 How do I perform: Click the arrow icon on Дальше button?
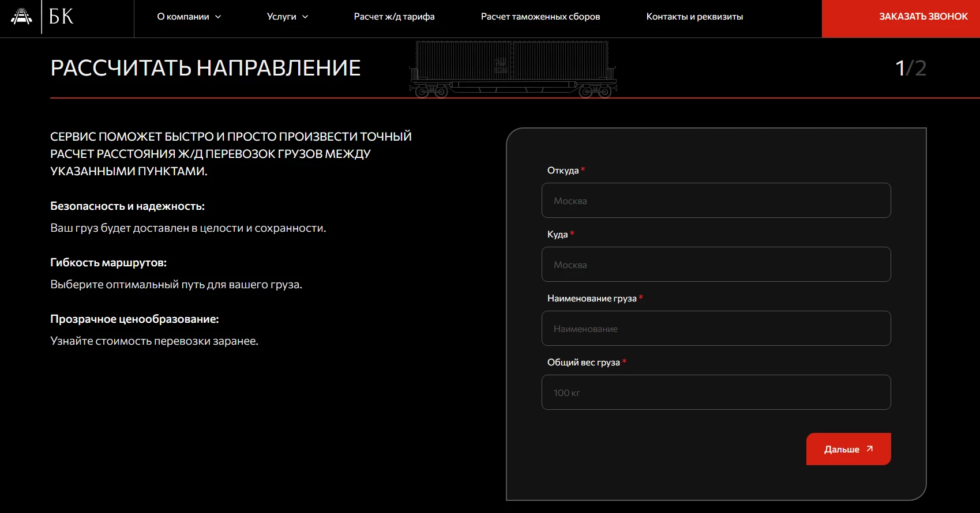coord(870,448)
